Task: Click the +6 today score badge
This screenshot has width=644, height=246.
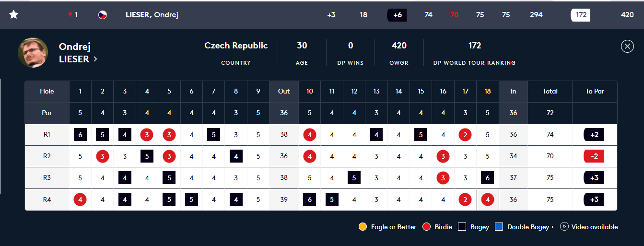Action: (397, 15)
